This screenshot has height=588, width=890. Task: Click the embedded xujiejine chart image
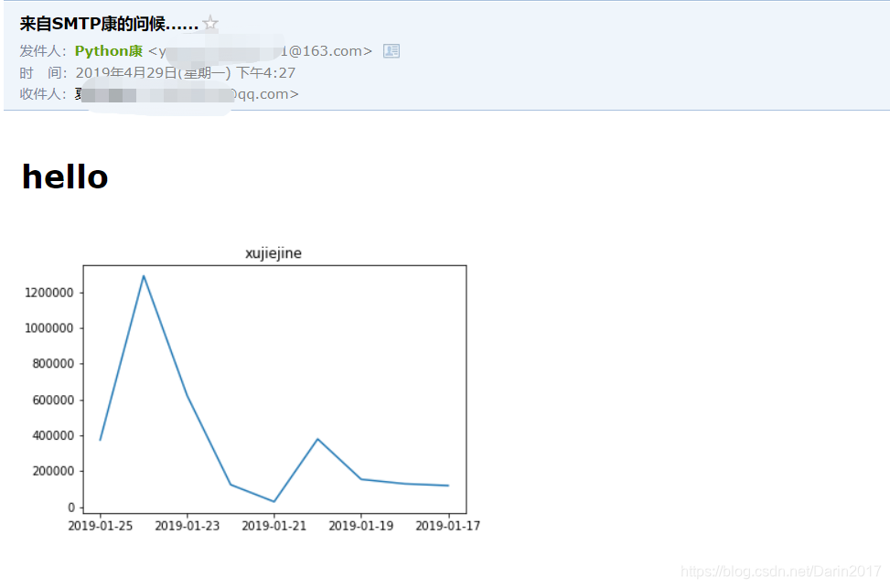[252, 390]
